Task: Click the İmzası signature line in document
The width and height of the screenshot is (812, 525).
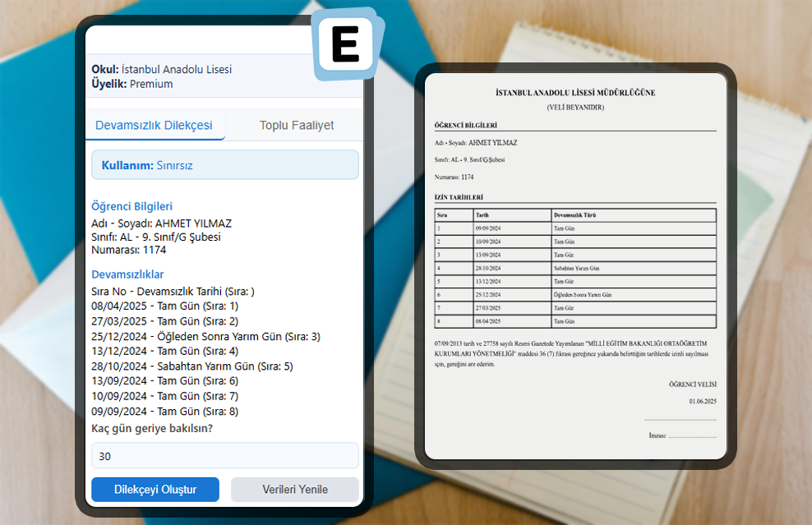Action: [x=682, y=435]
